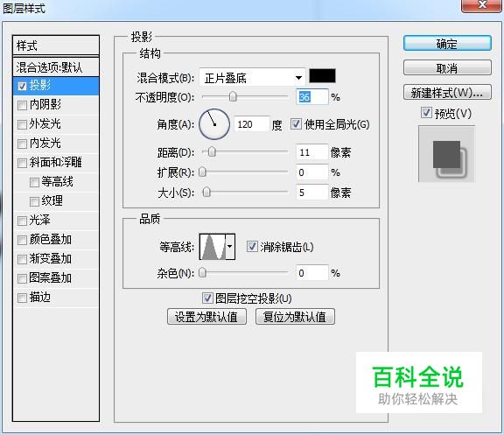Screen dimensions: 504x435
Task: Click the style preview thumbnail
Action: [446, 154]
